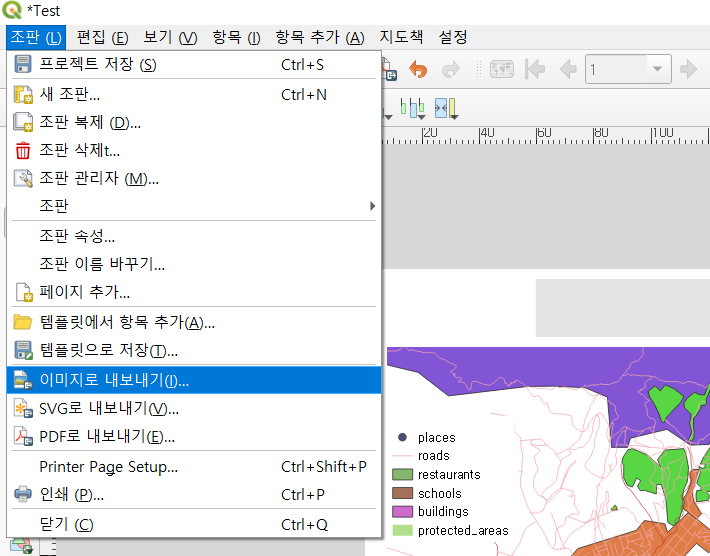710x556 pixels.
Task: Click the buildings magenta legend swatch
Action: 403,512
